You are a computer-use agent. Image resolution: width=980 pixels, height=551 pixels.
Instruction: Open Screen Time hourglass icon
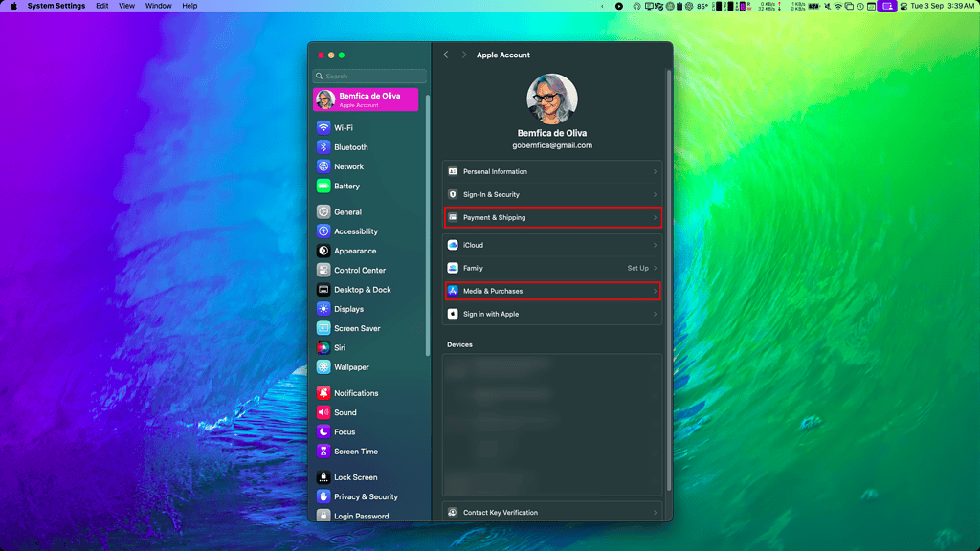click(323, 452)
